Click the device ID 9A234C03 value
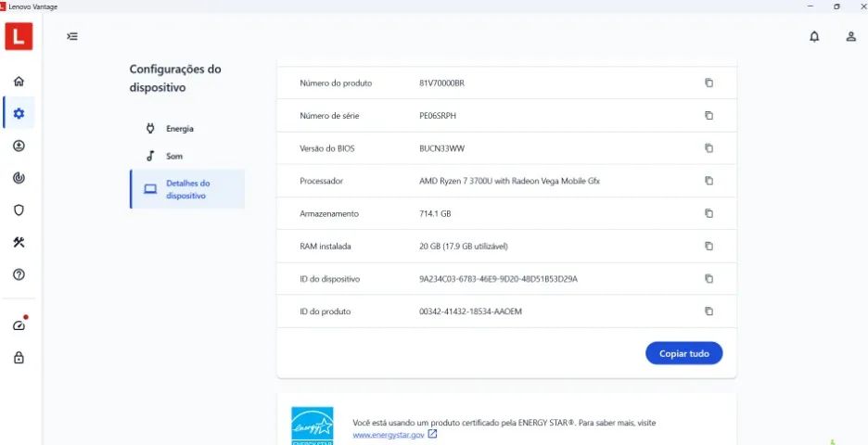The height and width of the screenshot is (445, 868). (498, 279)
